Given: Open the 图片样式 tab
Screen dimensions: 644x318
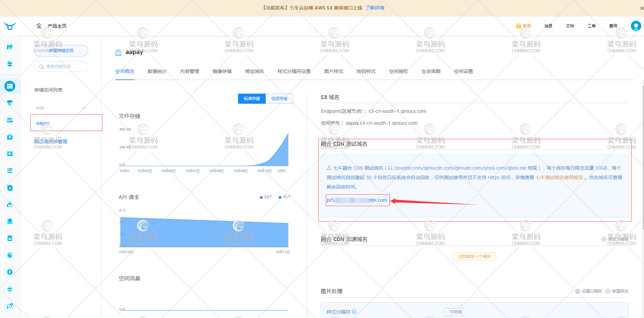Looking at the screenshot, I should point(334,71).
